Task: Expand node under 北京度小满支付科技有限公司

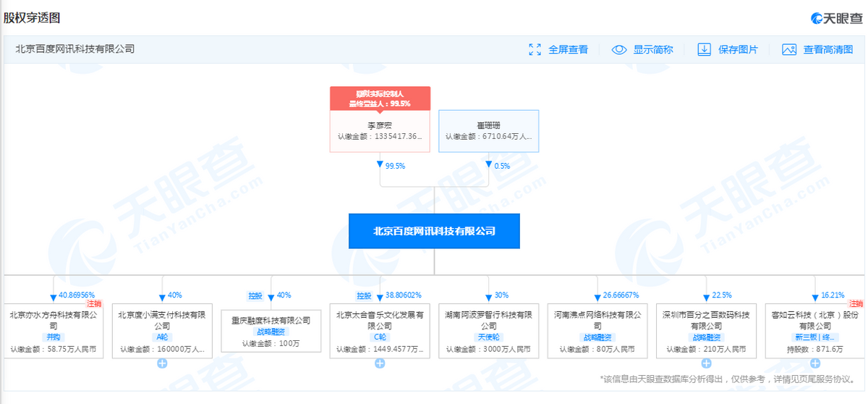Action: coord(162,363)
